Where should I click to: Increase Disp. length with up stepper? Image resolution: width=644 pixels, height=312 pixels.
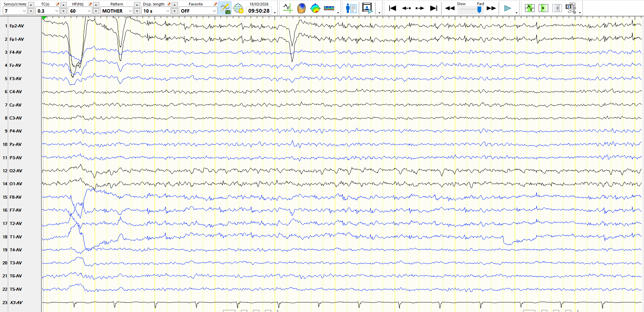coord(174,4)
